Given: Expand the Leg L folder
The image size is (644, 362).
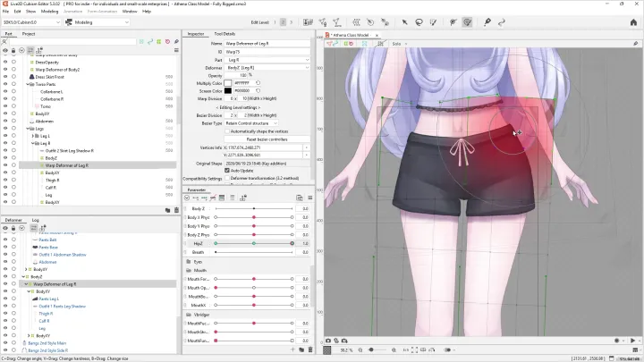Looking at the screenshot, I should [x=33, y=136].
